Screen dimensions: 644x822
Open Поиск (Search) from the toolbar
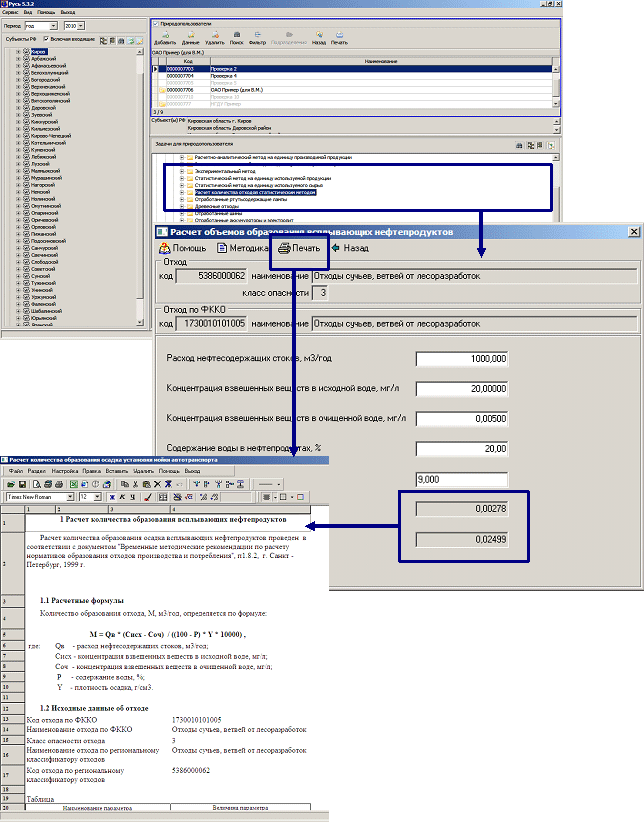[235, 40]
